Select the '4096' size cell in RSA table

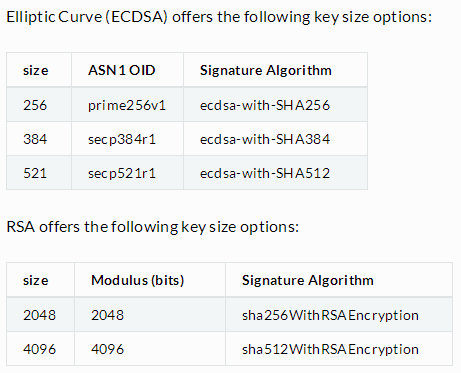(x=39, y=349)
